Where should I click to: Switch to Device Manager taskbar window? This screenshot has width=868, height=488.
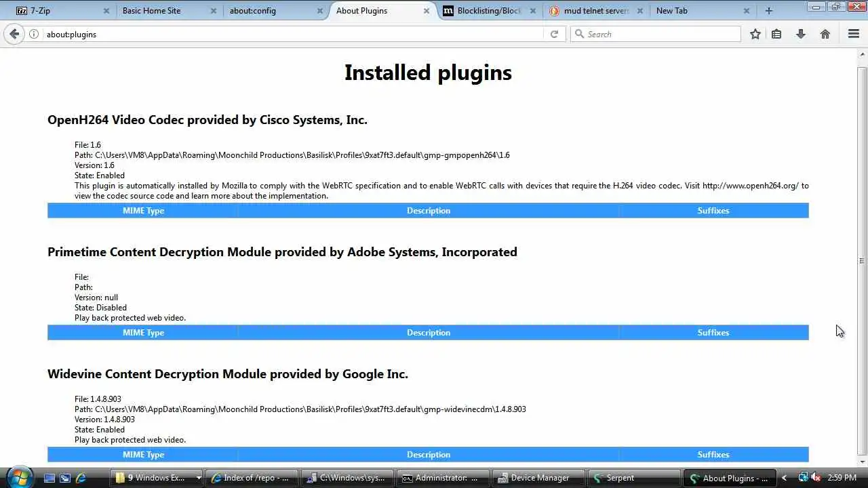pos(539,478)
